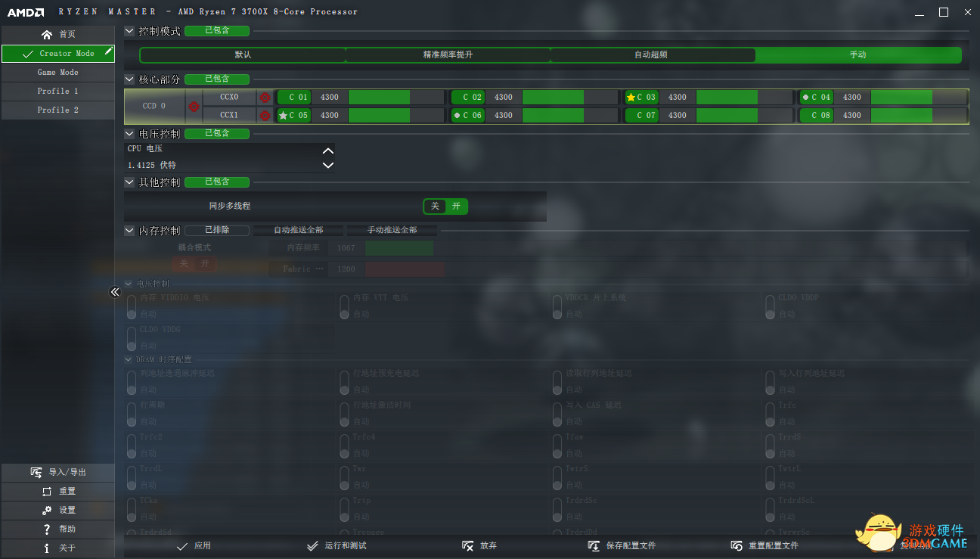Screen dimensions: 980x559
Task: Select the 精准频率提升 control mode tab
Action: tap(448, 55)
